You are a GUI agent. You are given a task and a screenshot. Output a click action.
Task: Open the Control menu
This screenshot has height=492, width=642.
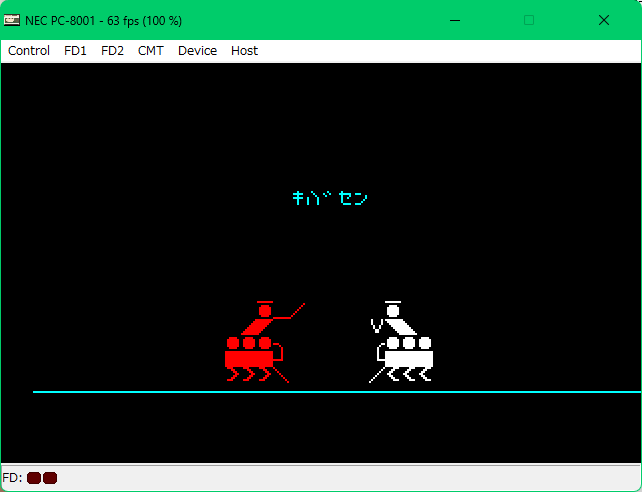[x=29, y=51]
